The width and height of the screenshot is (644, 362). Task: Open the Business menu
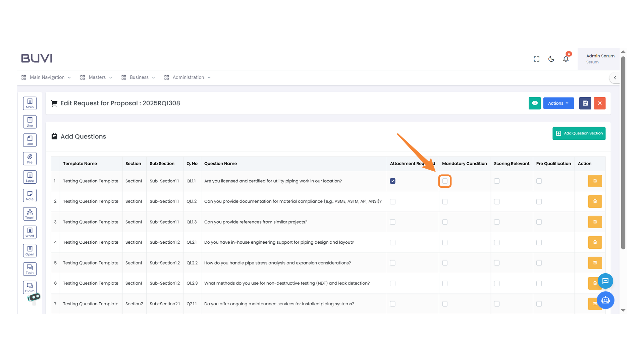[x=139, y=77]
